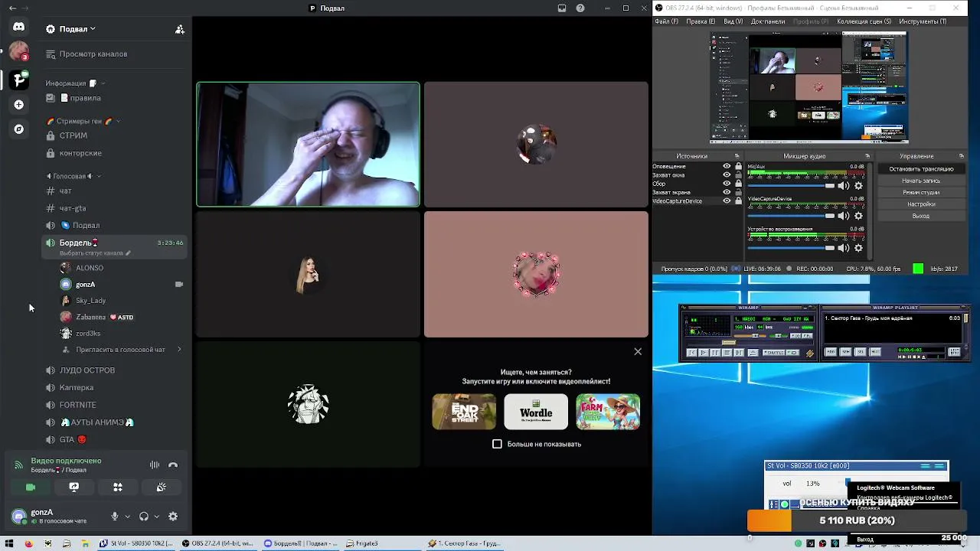Open Discord help icon in title bar
Image resolution: width=980 pixels, height=551 pixels.
580,8
